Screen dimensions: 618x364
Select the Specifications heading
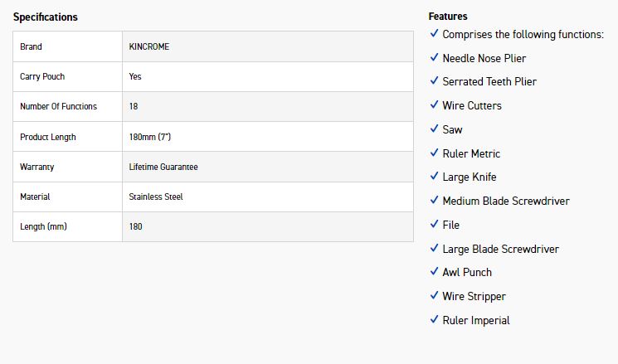tap(46, 17)
